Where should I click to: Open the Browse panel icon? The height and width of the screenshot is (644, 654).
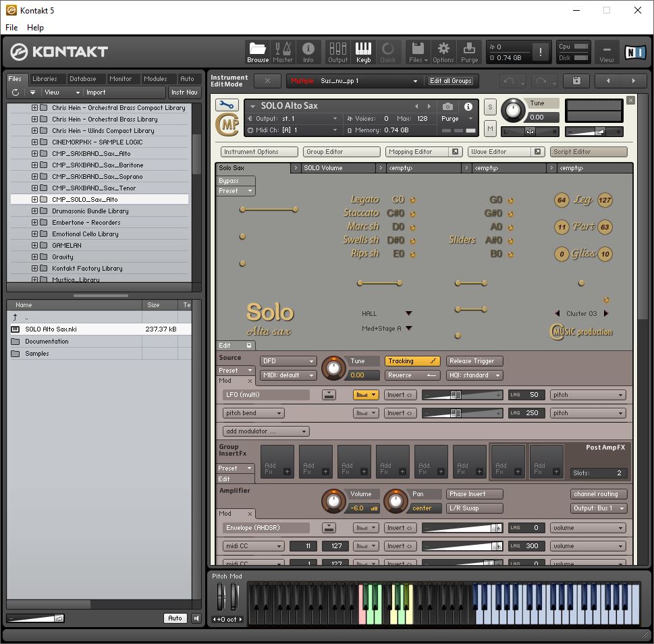pyautogui.click(x=258, y=52)
